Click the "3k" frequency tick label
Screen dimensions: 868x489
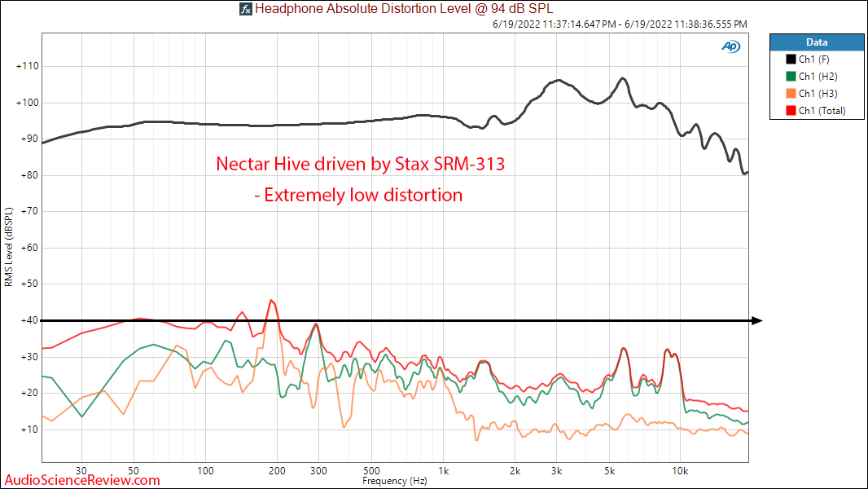tap(556, 471)
